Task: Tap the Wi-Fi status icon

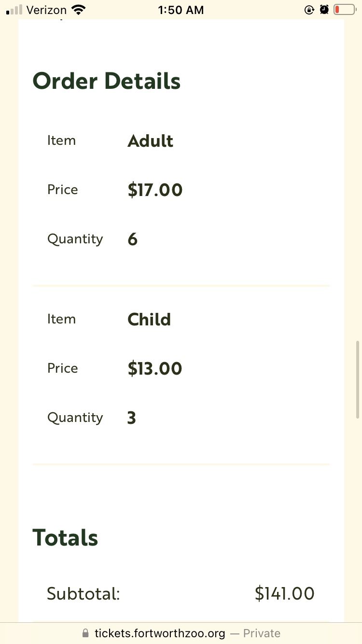Action: pos(78,10)
